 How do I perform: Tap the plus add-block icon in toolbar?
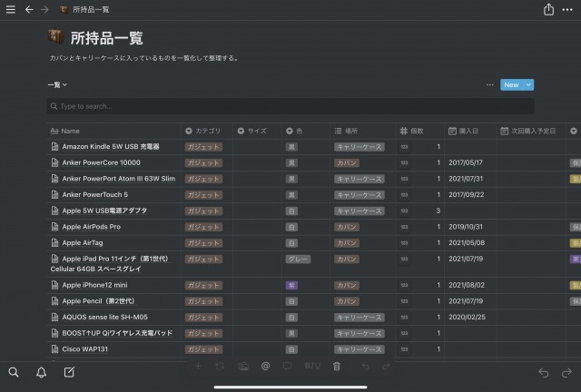tap(198, 366)
